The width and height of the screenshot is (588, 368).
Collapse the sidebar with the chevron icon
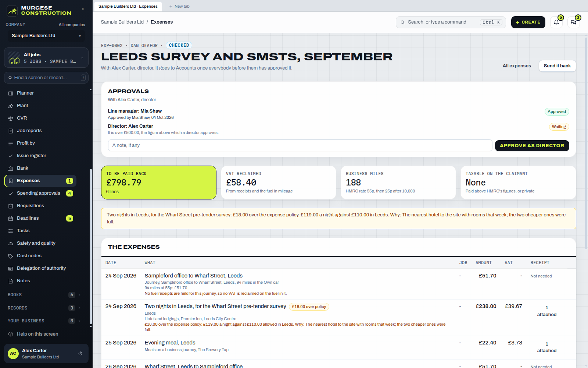coord(83,9)
